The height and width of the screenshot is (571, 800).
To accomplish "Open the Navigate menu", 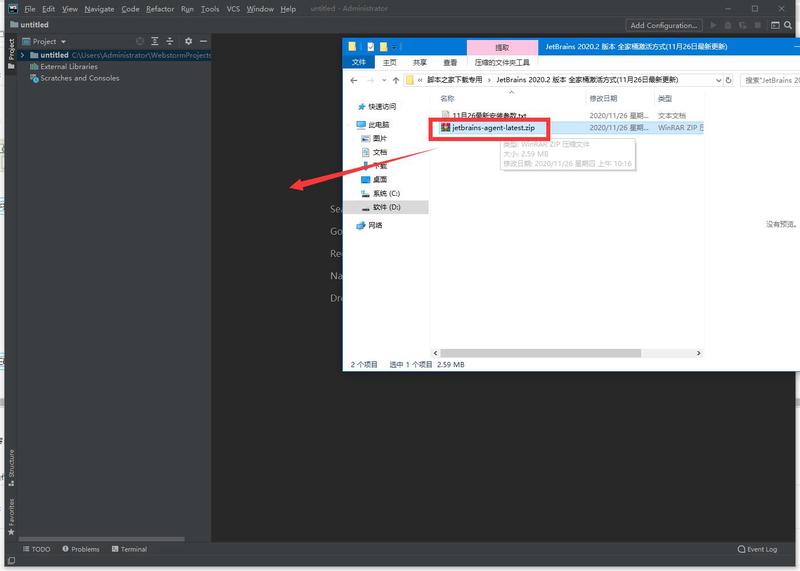I will click(99, 9).
